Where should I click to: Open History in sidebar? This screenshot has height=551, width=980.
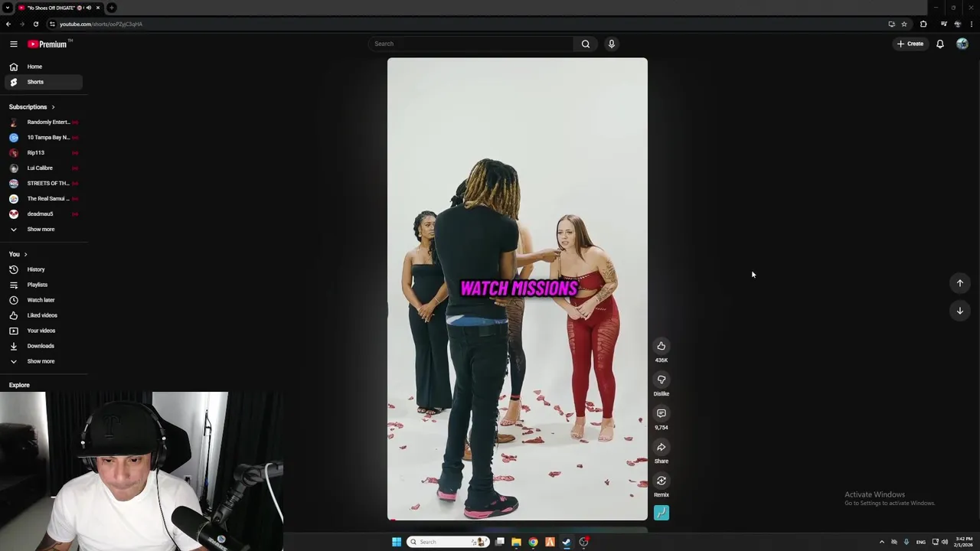coord(44,269)
